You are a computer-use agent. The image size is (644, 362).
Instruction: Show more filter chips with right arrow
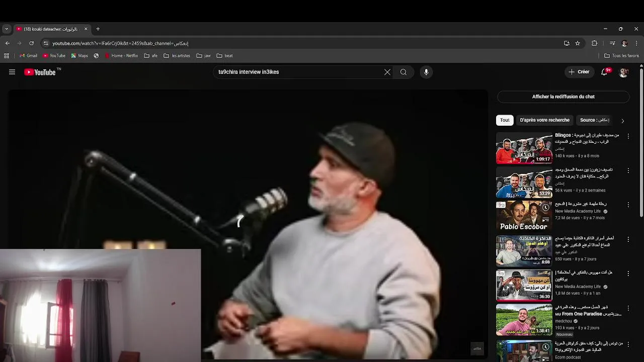pyautogui.click(x=622, y=121)
